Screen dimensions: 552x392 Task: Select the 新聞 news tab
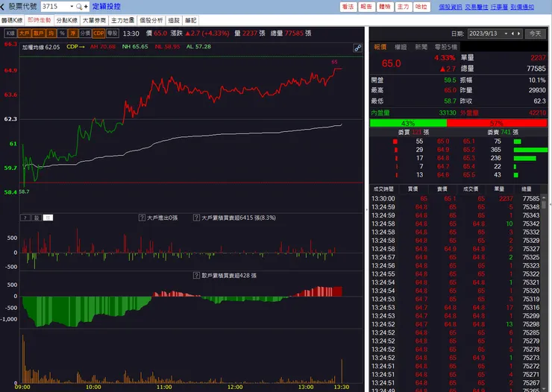click(421, 47)
